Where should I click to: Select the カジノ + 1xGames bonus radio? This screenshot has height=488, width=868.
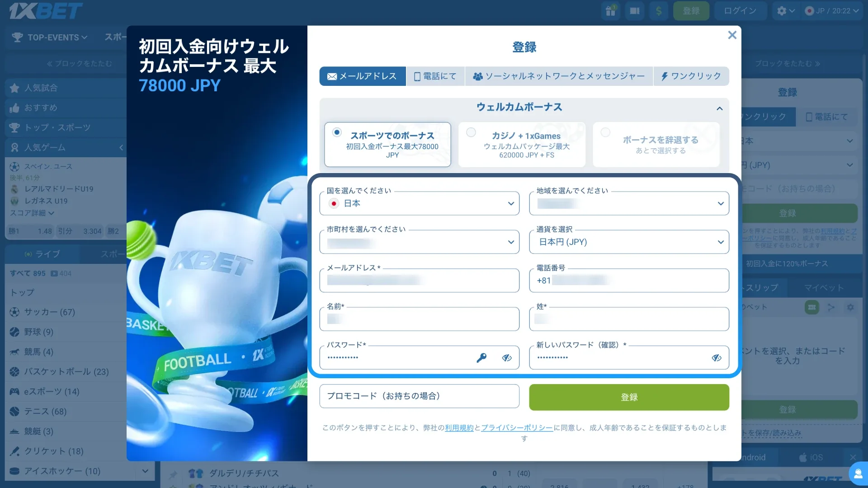[x=471, y=132]
